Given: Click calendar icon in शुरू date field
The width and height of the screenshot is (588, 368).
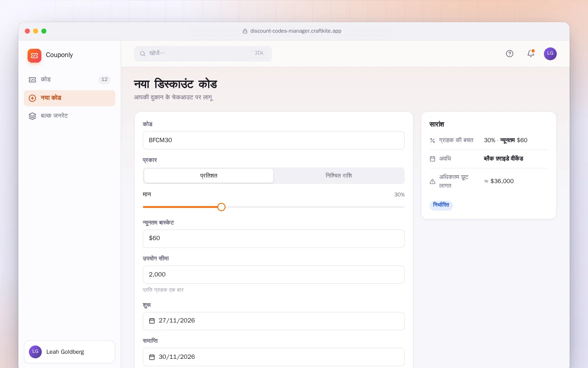Looking at the screenshot, I should click(x=152, y=321).
